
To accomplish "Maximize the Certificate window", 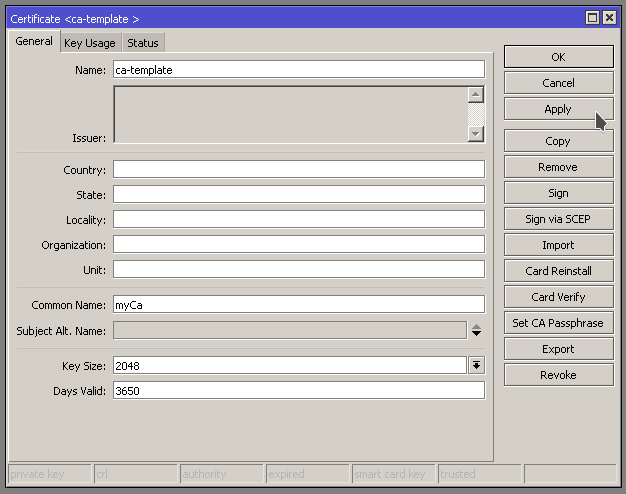I will coord(593,18).
